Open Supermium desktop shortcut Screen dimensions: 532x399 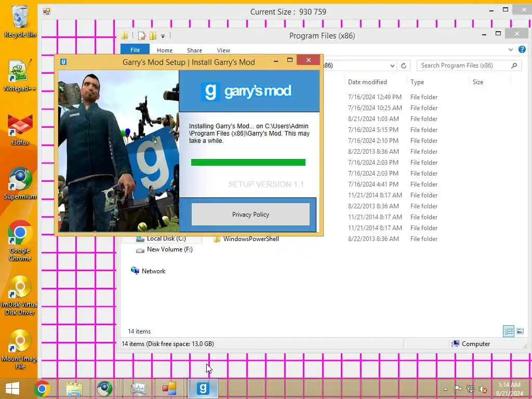coord(20,183)
